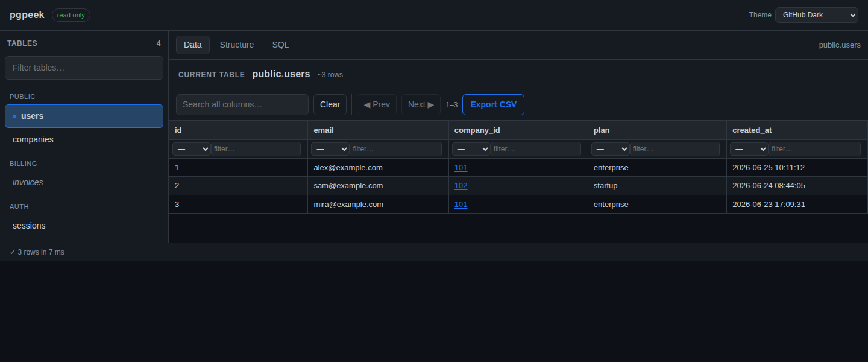The height and width of the screenshot is (362, 868).
Task: Click the company_id column filter input
Action: (536, 149)
